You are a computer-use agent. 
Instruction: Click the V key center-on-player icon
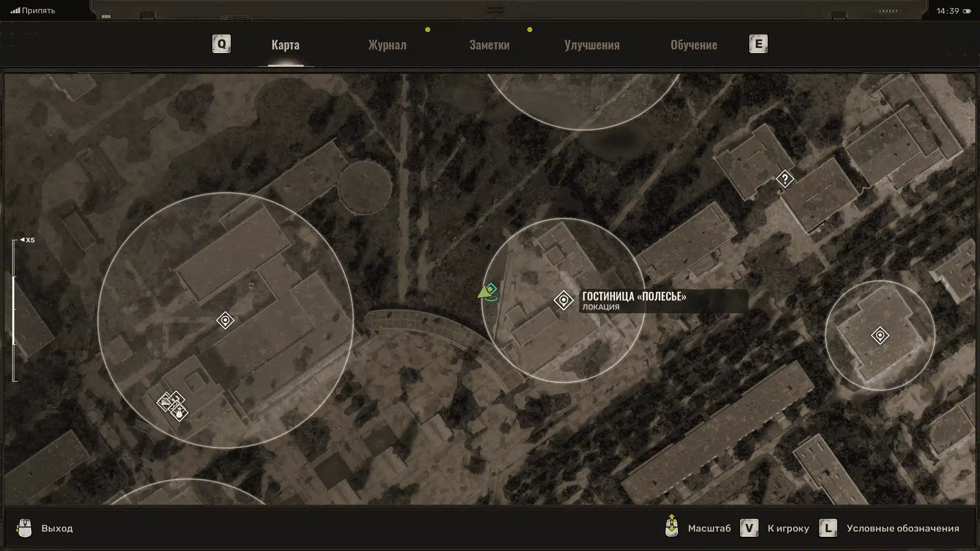(749, 528)
